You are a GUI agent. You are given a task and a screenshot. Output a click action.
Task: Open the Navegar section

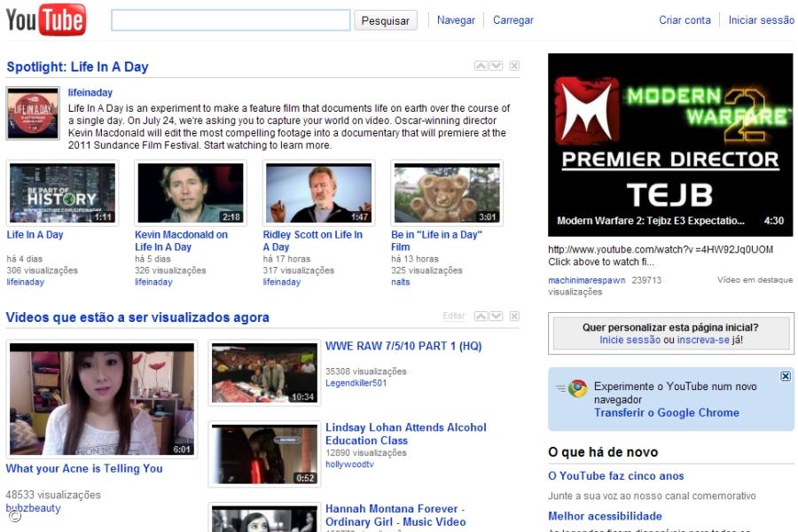pyautogui.click(x=456, y=20)
